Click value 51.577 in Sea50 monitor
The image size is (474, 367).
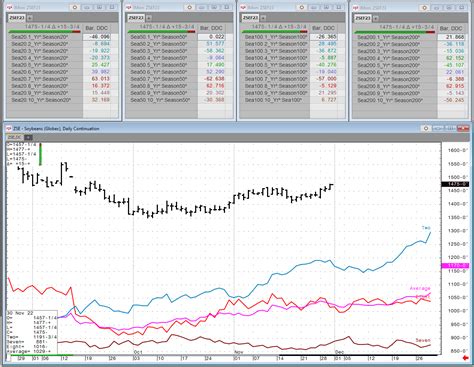click(215, 44)
